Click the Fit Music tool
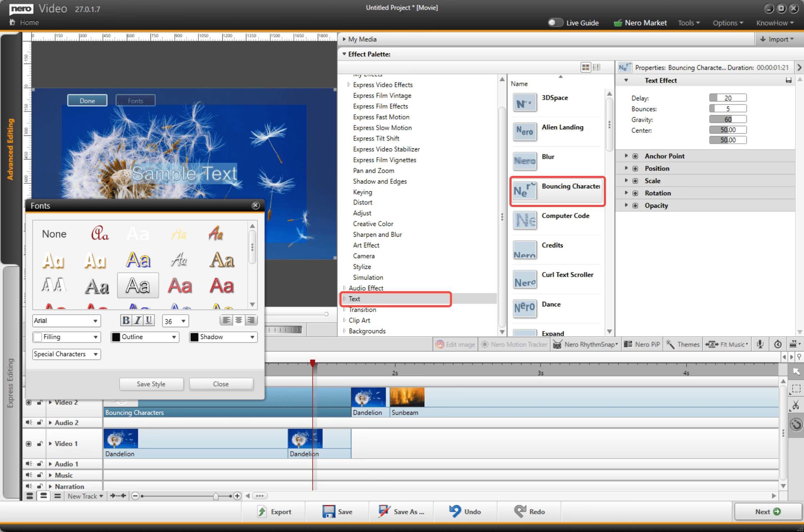 727,344
